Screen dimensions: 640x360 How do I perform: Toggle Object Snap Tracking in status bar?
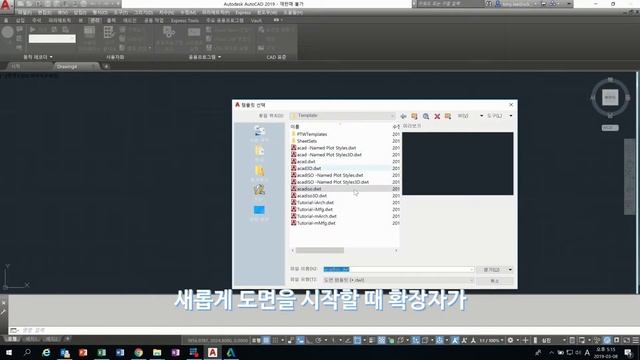click(x=348, y=340)
